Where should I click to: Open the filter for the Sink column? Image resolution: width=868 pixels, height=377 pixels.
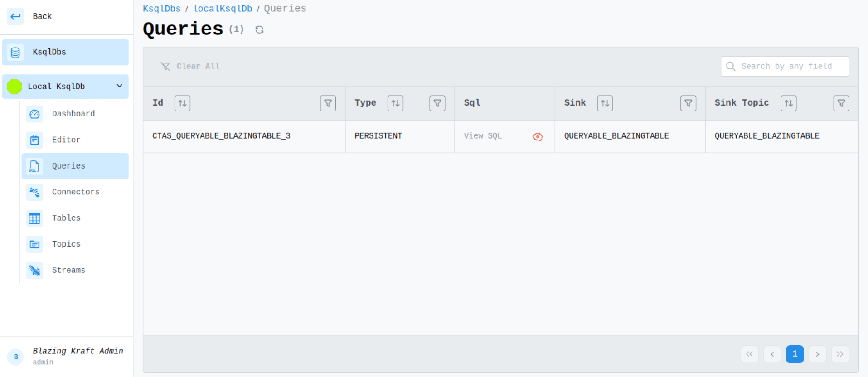click(x=688, y=103)
